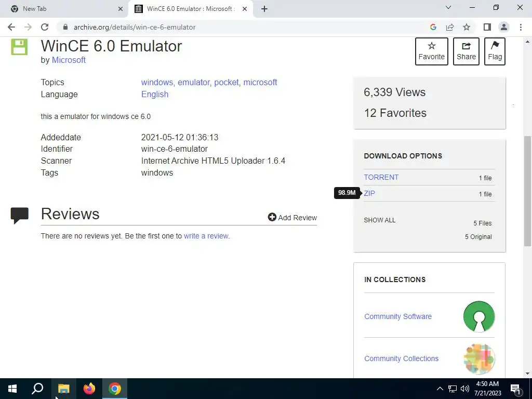
Task: Expand SHOW ALL download files
Action: [380, 220]
